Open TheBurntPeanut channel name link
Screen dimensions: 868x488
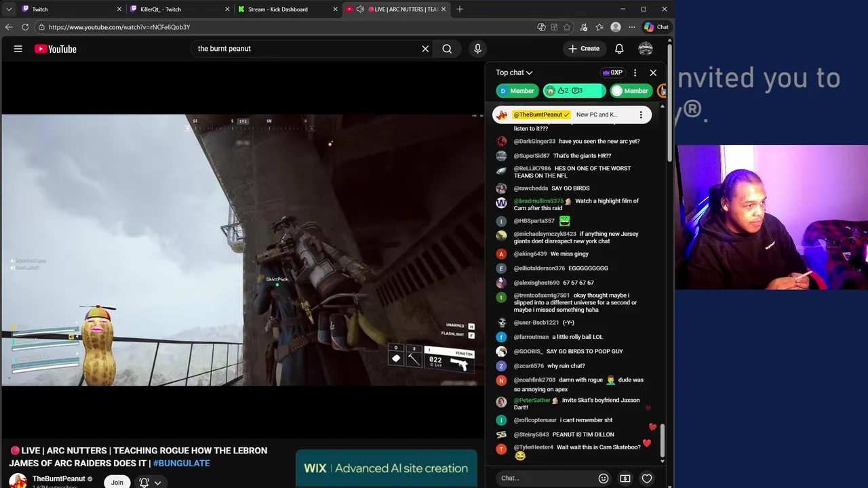pos(59,479)
